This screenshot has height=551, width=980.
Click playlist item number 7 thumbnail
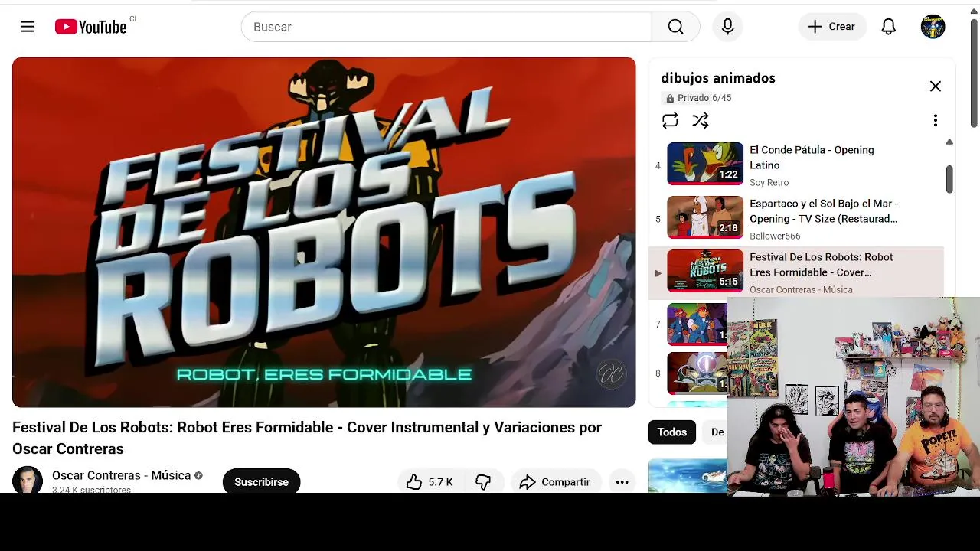pos(697,324)
